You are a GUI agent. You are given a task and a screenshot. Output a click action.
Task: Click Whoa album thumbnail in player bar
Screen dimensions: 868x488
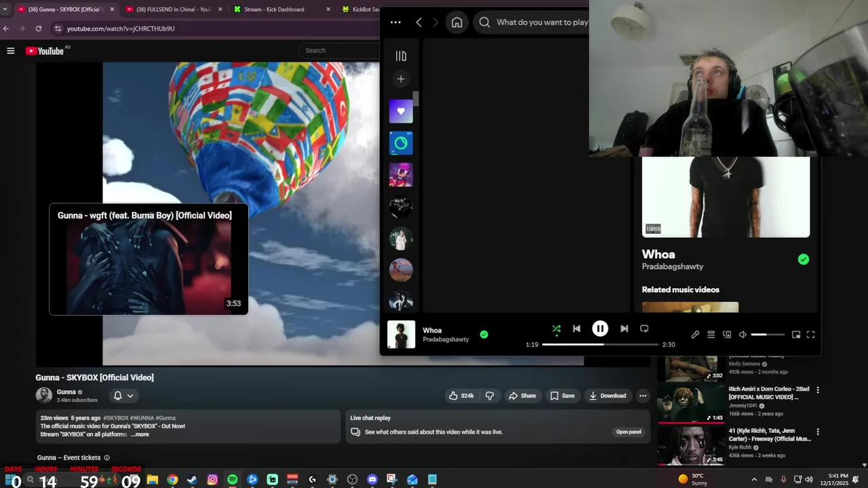pos(401,335)
